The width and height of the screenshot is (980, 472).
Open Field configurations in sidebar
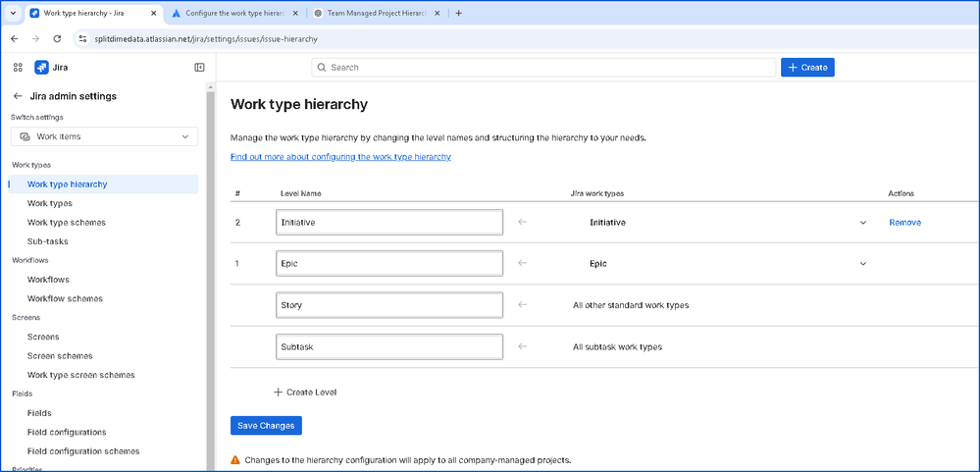[67, 432]
